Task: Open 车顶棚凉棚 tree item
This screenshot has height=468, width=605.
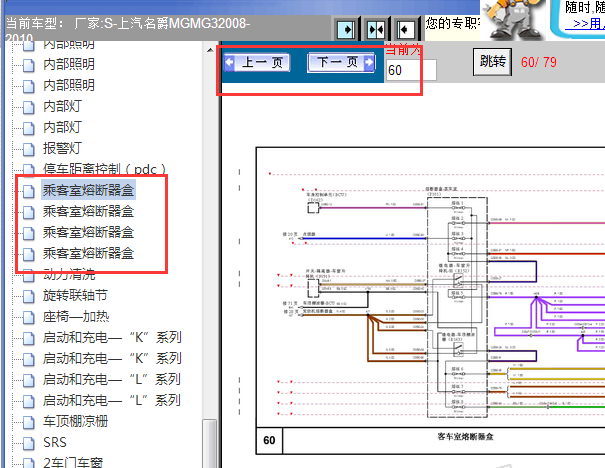Action: point(75,422)
